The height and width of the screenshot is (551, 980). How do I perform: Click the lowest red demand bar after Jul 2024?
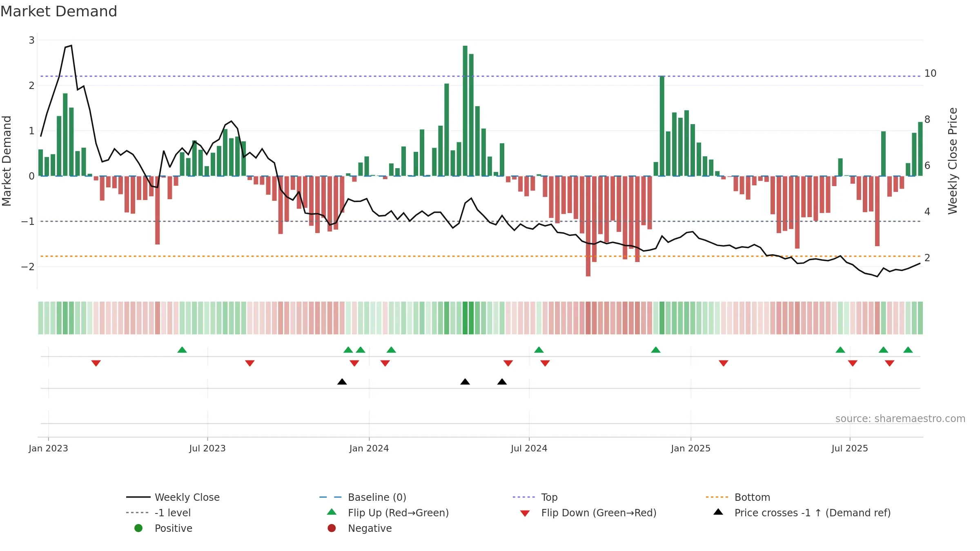tap(588, 226)
